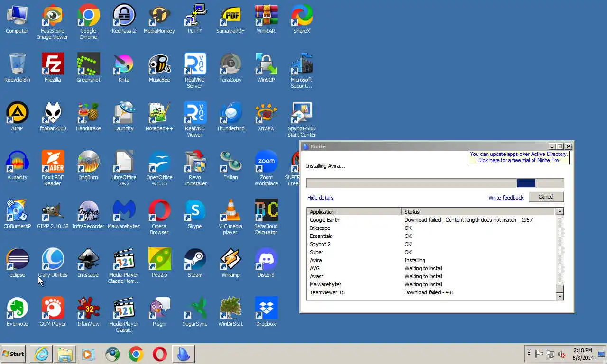Select the Foxit PDF Reader icon
The image size is (607, 364).
pos(53,168)
